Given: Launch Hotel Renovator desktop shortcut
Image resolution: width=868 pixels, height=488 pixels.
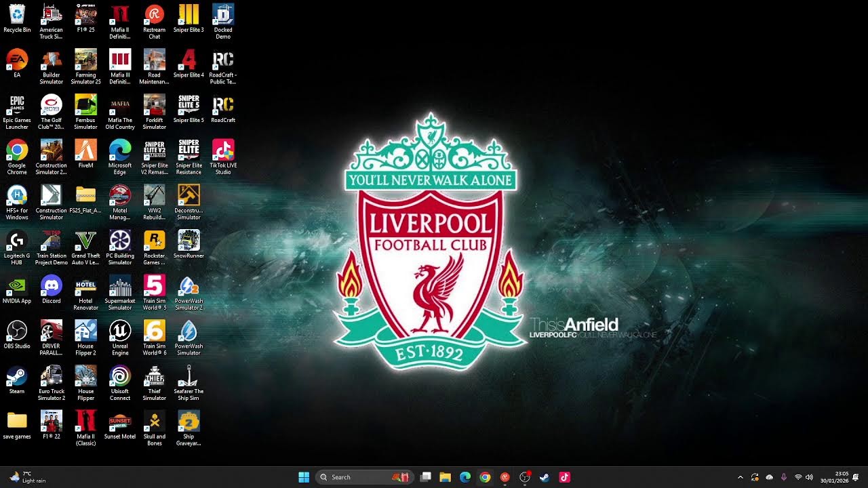Looking at the screenshot, I should tap(85, 293).
